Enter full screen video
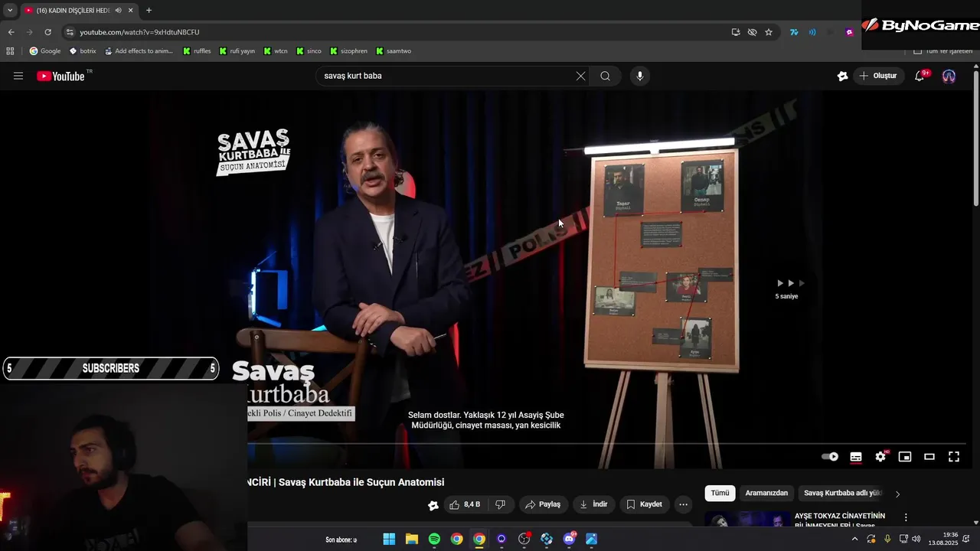Viewport: 980px width, 551px height. [954, 457]
